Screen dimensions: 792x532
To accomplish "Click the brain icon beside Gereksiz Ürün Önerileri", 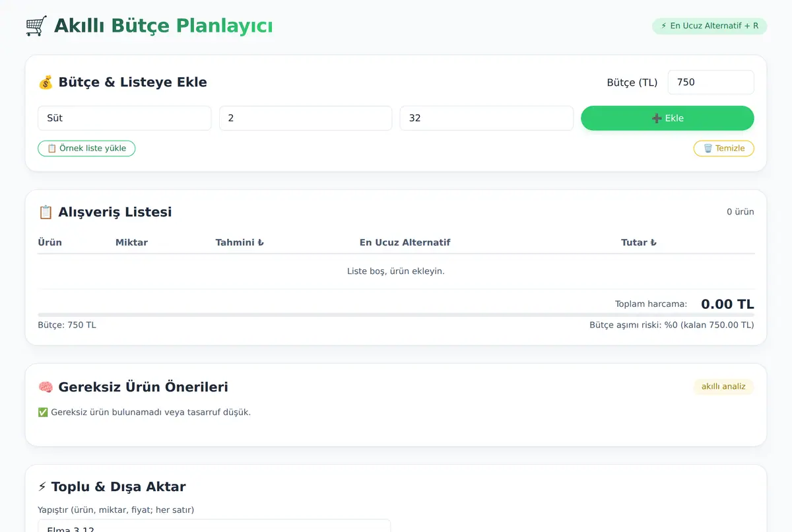I will tap(46, 387).
